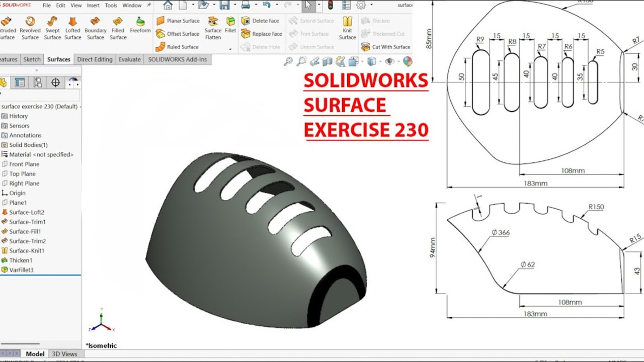644x362 pixels.
Task: Click the Rebuild traffic light icon
Action: click(x=331, y=6)
